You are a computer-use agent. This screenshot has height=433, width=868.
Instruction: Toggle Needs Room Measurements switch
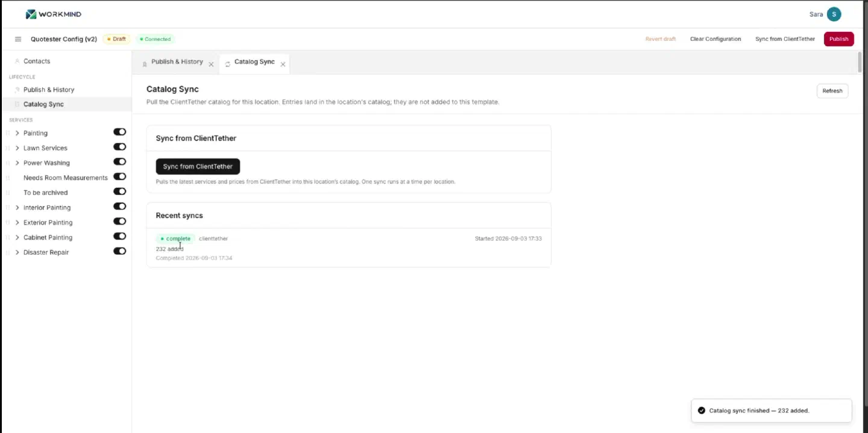[x=120, y=176]
